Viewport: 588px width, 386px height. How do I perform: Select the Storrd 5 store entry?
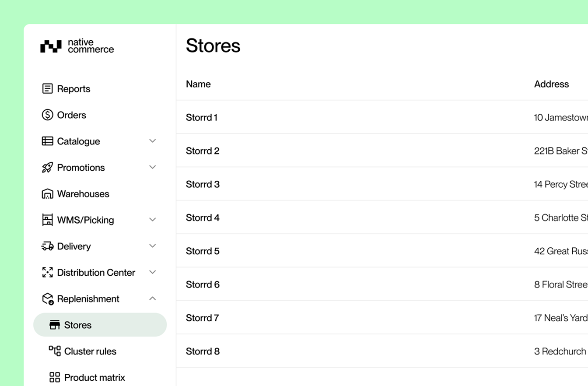[203, 251]
